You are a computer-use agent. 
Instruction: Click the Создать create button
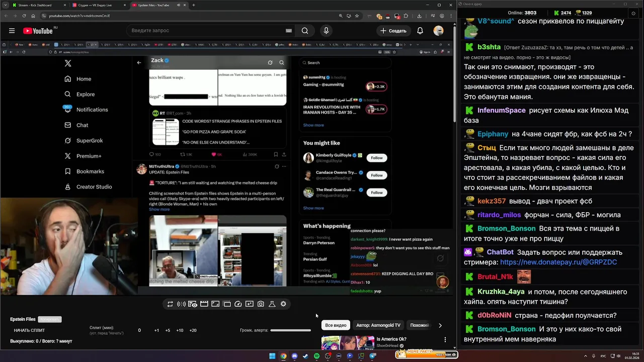(x=393, y=31)
